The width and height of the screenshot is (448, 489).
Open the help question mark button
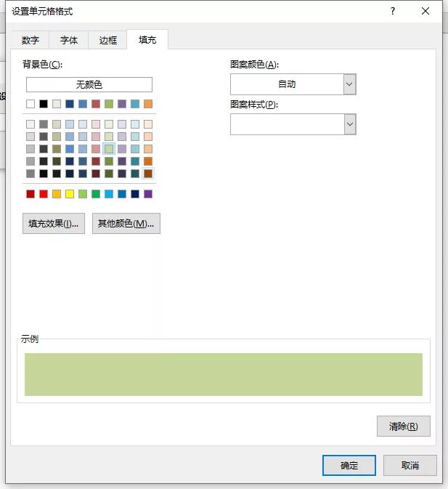393,11
